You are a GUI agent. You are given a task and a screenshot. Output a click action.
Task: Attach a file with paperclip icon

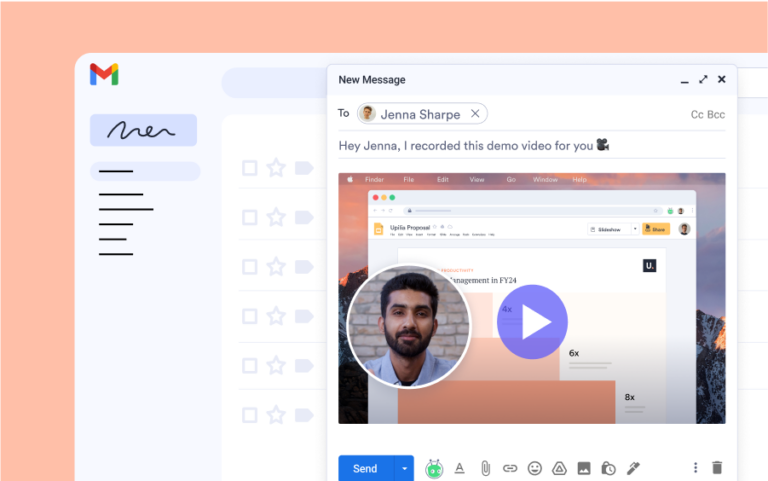pos(485,468)
